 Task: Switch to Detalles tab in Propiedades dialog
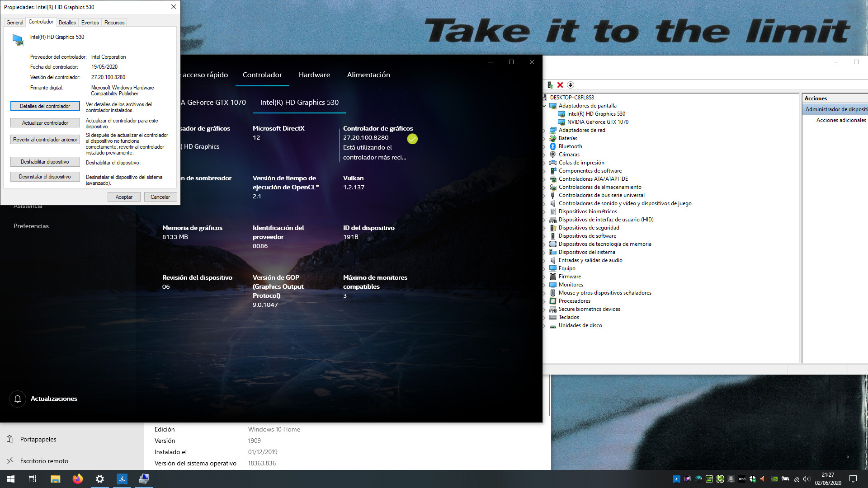point(67,23)
